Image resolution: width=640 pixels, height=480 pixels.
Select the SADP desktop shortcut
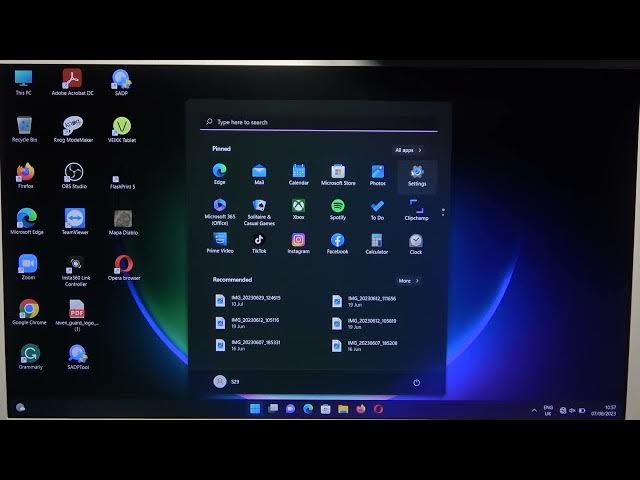tap(121, 82)
